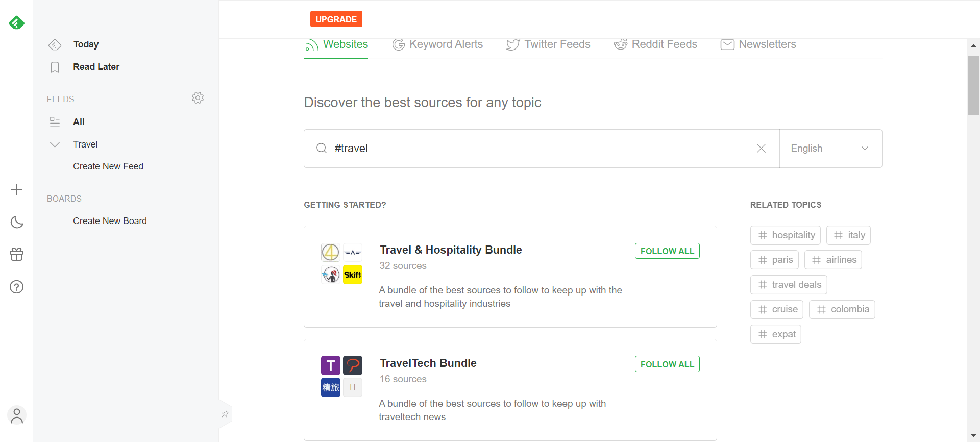
Task: Click inside the #travel search field
Action: (x=510, y=148)
